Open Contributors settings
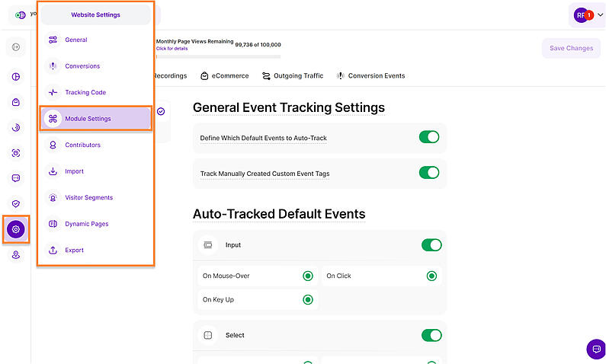This screenshot has width=606, height=364. pyautogui.click(x=95, y=145)
